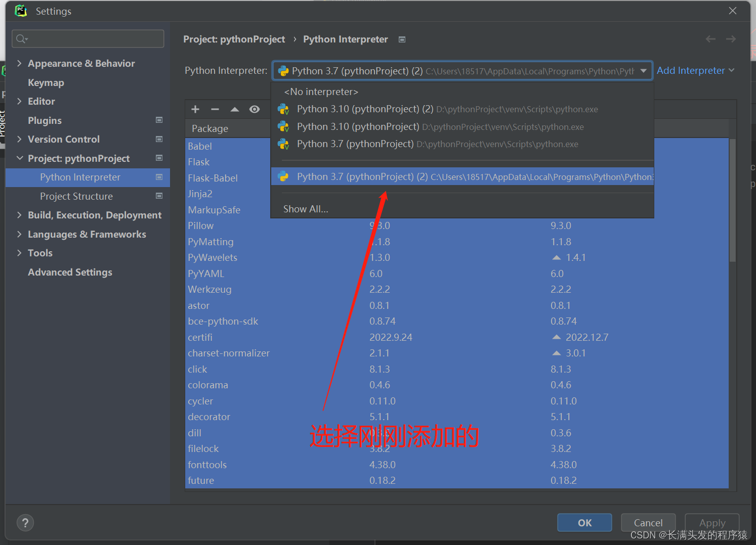Select the Flask package row
The width and height of the screenshot is (756, 545).
pos(228,162)
